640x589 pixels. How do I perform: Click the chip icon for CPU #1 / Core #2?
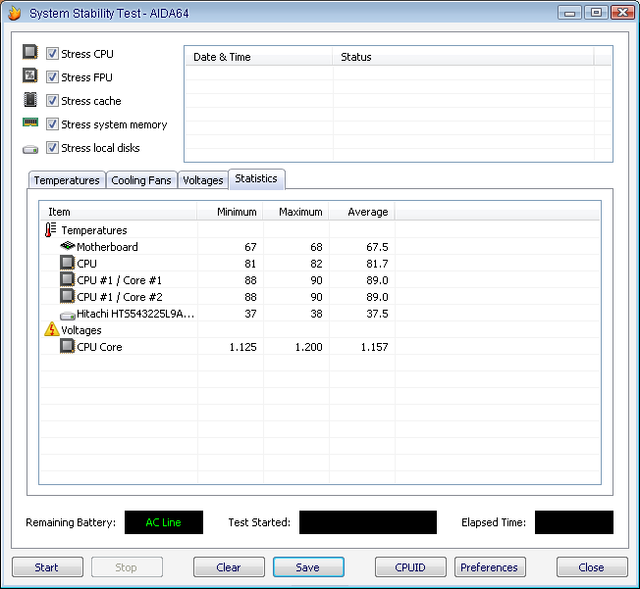[x=67, y=297]
